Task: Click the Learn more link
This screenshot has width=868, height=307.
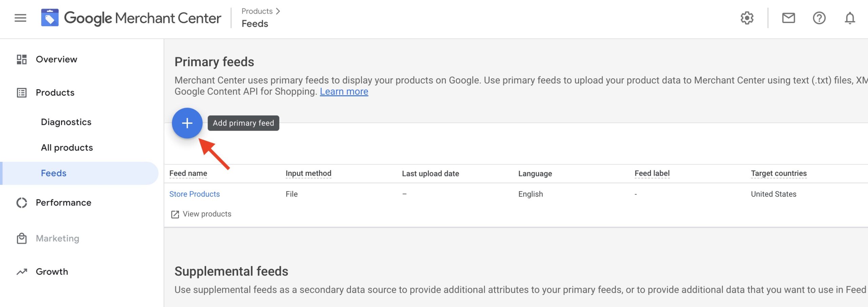Action: (x=344, y=92)
